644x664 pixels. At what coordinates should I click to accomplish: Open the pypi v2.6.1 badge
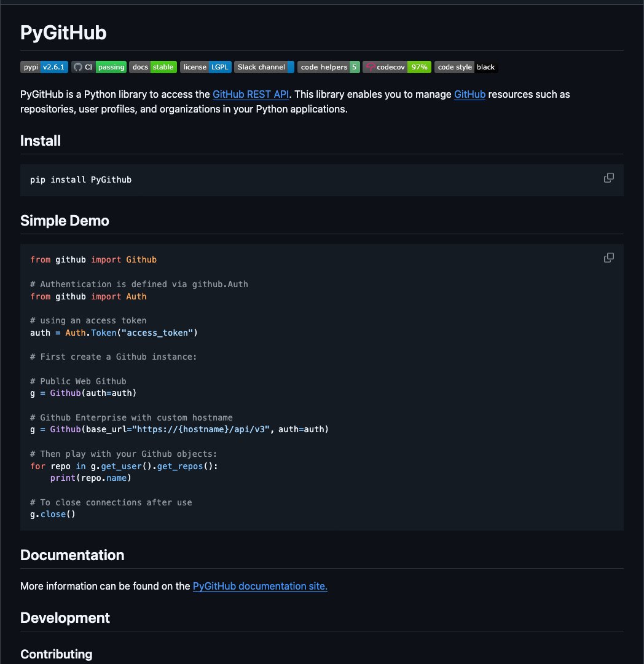(44, 67)
